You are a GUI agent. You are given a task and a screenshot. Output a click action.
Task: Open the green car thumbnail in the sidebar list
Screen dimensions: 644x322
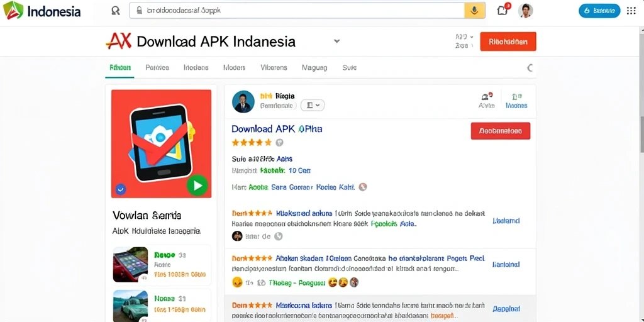130,306
